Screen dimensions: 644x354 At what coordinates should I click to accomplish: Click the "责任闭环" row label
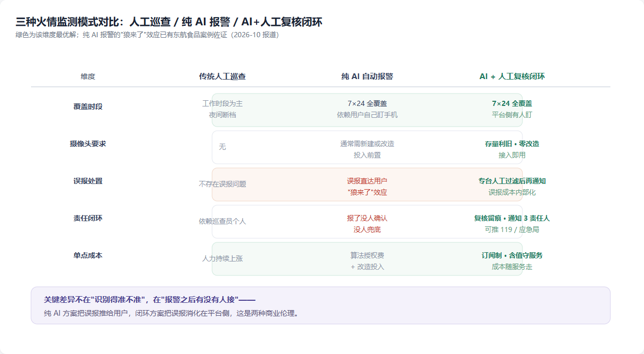[x=88, y=218]
